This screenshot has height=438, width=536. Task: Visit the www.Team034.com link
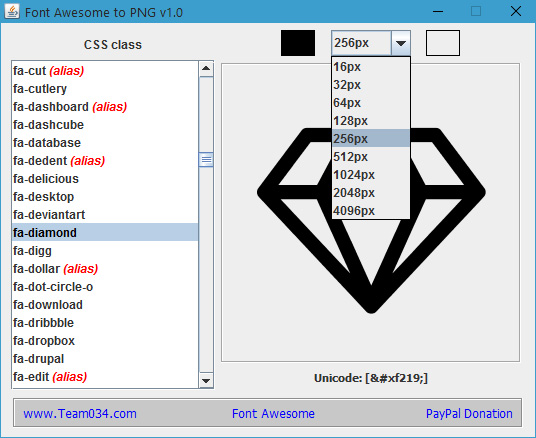click(80, 414)
